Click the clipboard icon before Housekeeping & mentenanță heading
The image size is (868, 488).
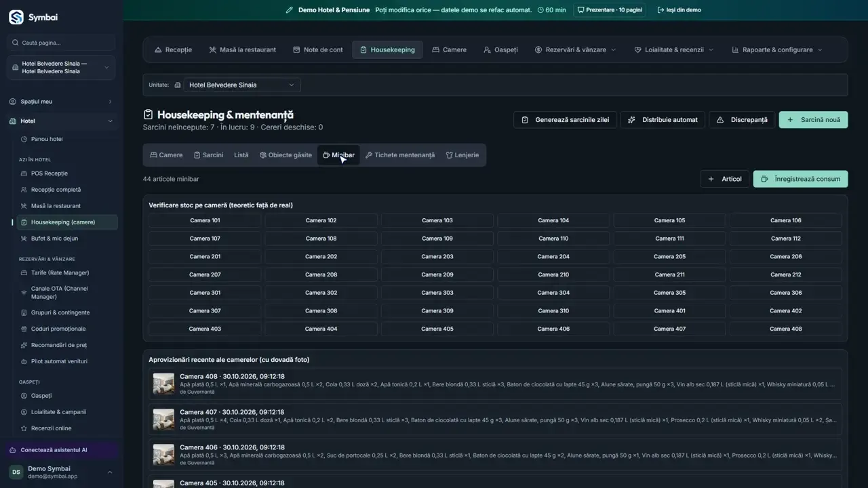click(149, 115)
